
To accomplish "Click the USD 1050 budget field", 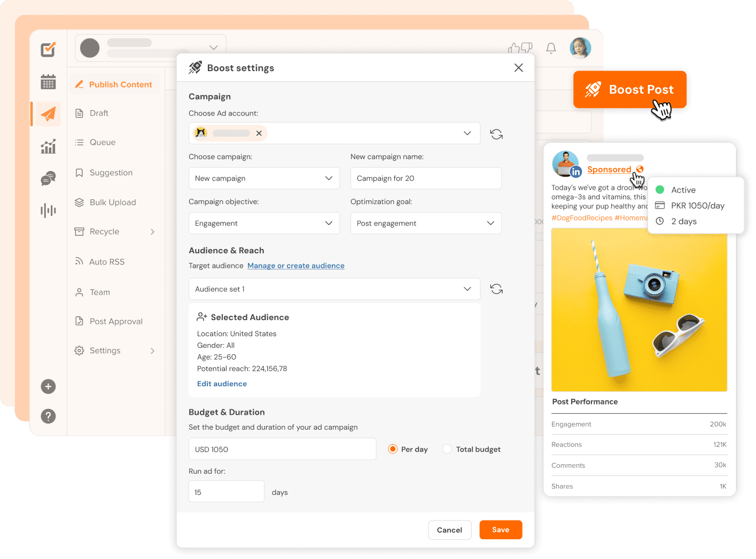I will 282,449.
